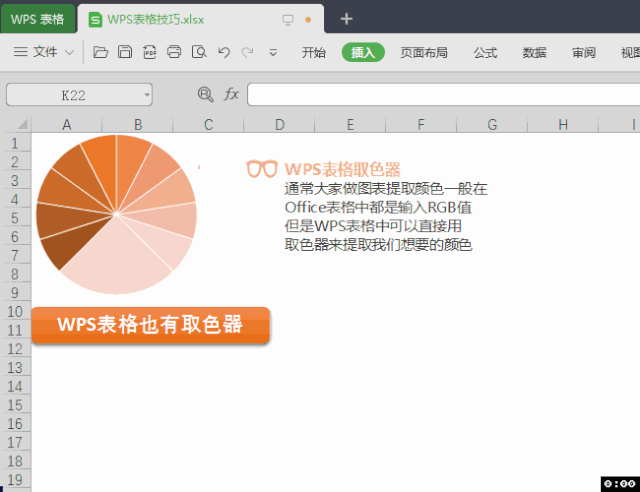Select row 13 header

[15, 367]
